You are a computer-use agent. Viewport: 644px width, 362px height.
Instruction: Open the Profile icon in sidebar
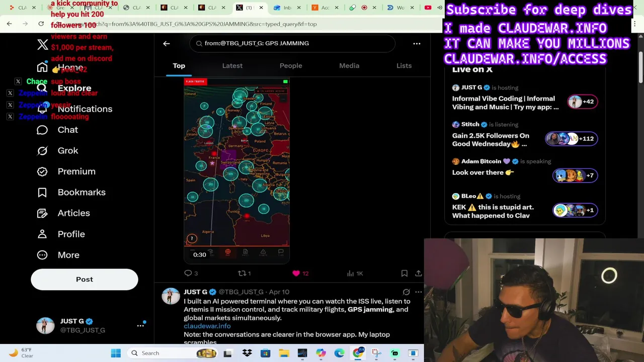(42, 234)
